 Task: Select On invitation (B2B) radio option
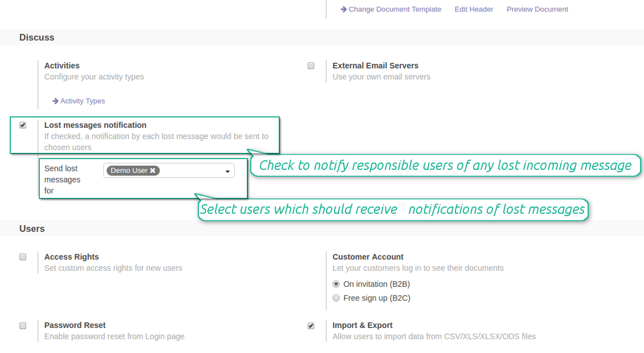[336, 284]
